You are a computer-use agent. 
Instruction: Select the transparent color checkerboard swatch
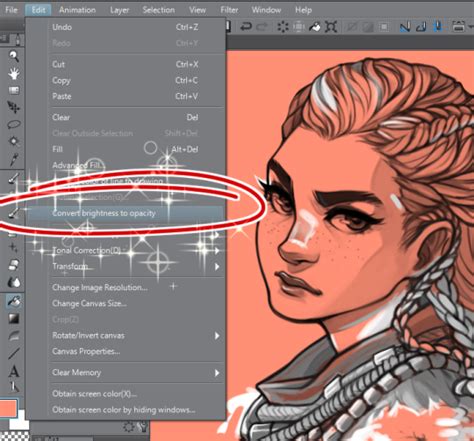[x=15, y=436]
